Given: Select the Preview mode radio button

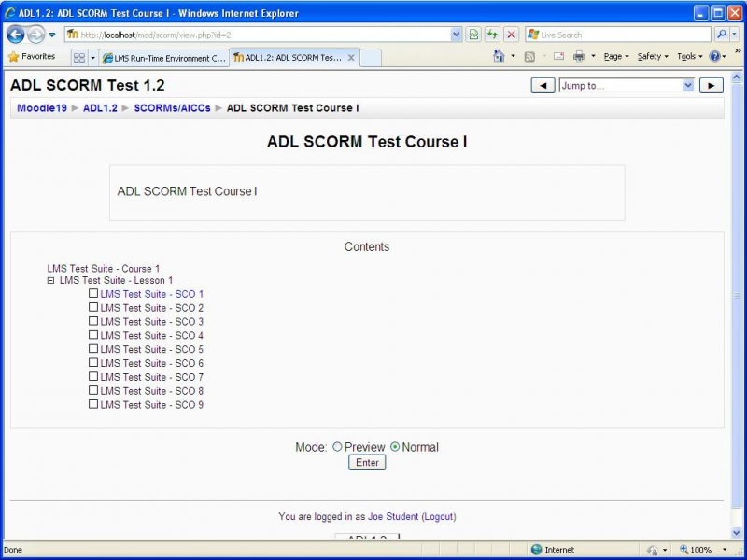Looking at the screenshot, I should pyautogui.click(x=337, y=447).
